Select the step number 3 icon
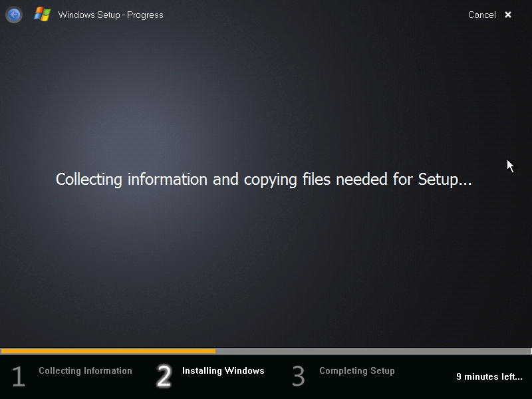This screenshot has width=532, height=399. (299, 377)
